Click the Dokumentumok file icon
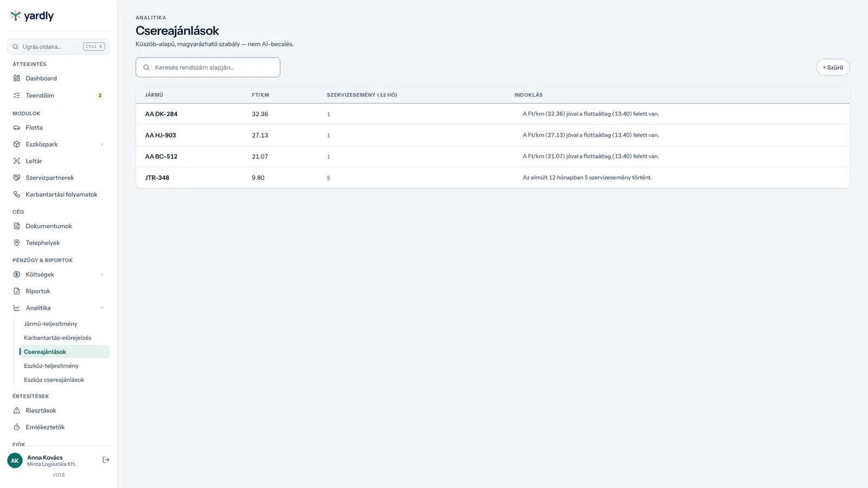 tap(17, 226)
